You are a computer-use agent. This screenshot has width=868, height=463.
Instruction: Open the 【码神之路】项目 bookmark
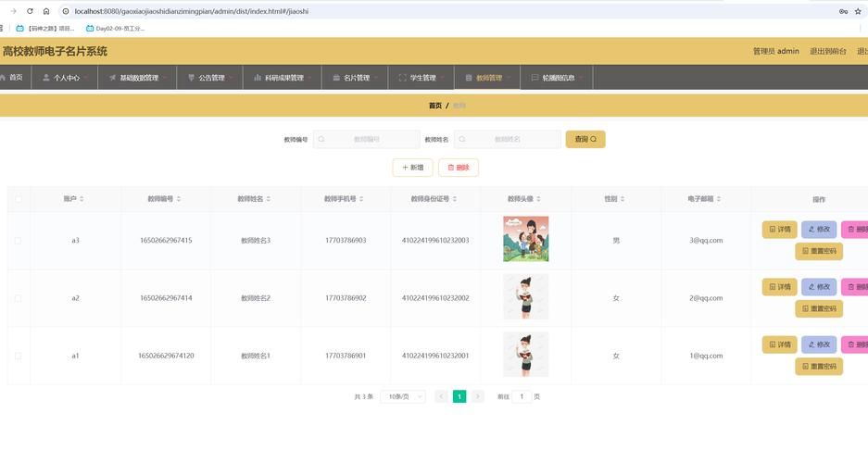pyautogui.click(x=44, y=28)
